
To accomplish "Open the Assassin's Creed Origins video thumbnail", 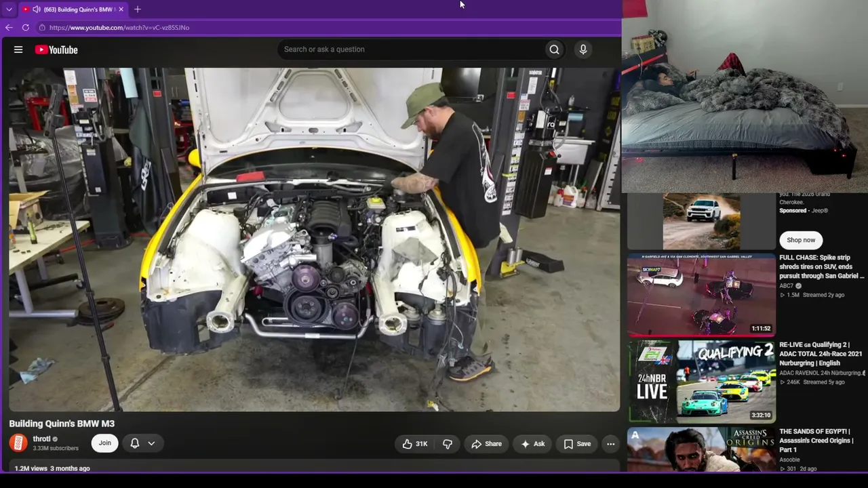I will tap(701, 449).
